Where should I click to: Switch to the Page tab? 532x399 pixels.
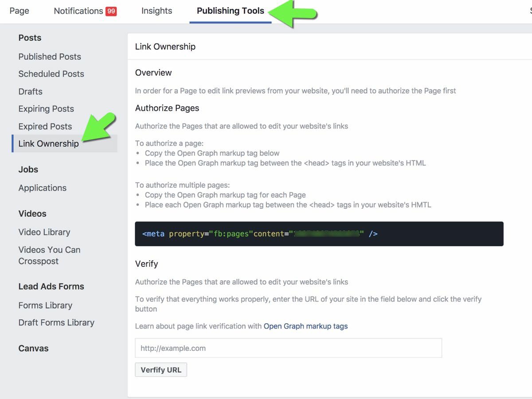coord(20,11)
